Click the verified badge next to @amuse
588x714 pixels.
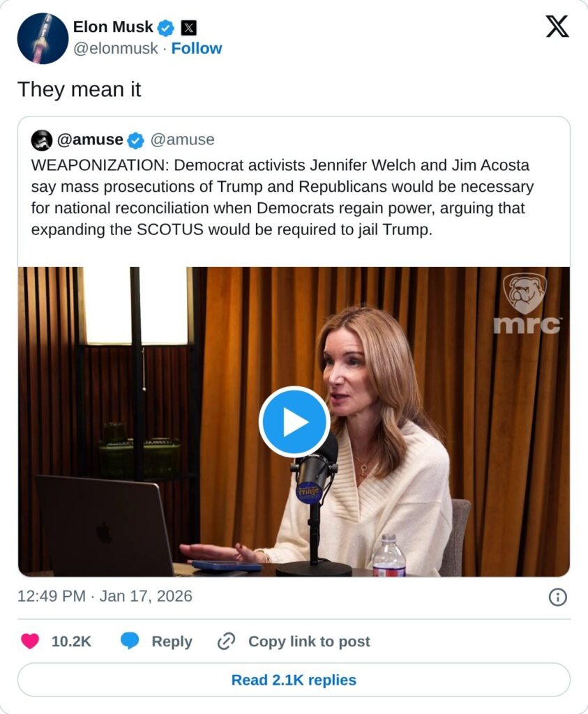[x=135, y=140]
